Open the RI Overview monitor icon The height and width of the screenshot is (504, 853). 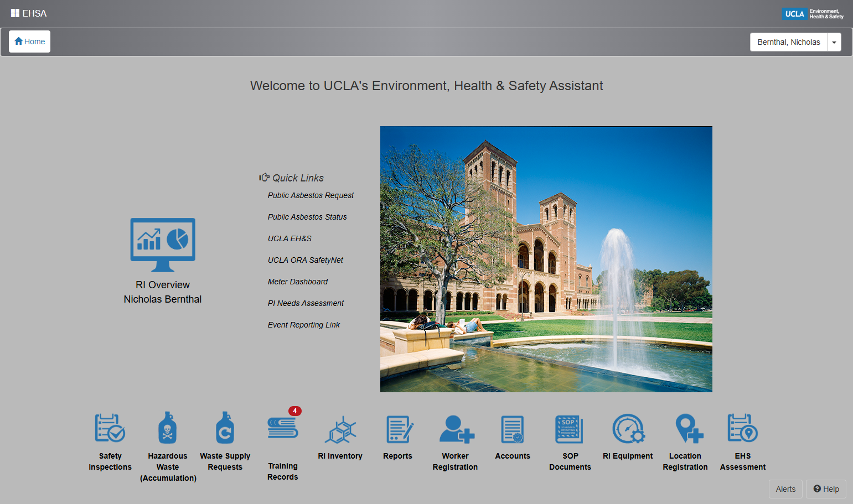tap(163, 245)
